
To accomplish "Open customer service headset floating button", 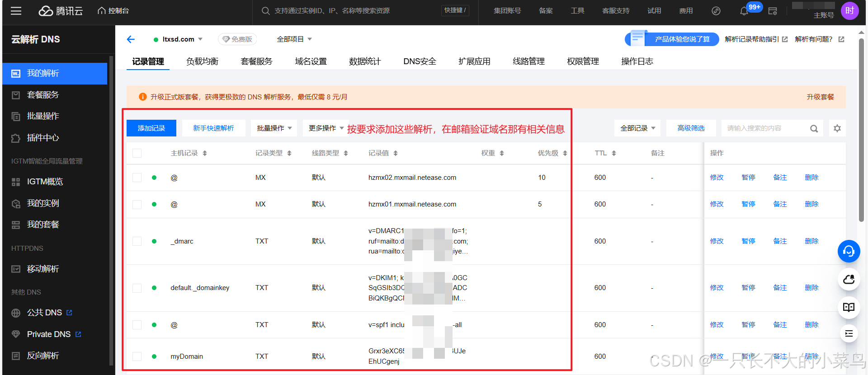I will pyautogui.click(x=849, y=251).
